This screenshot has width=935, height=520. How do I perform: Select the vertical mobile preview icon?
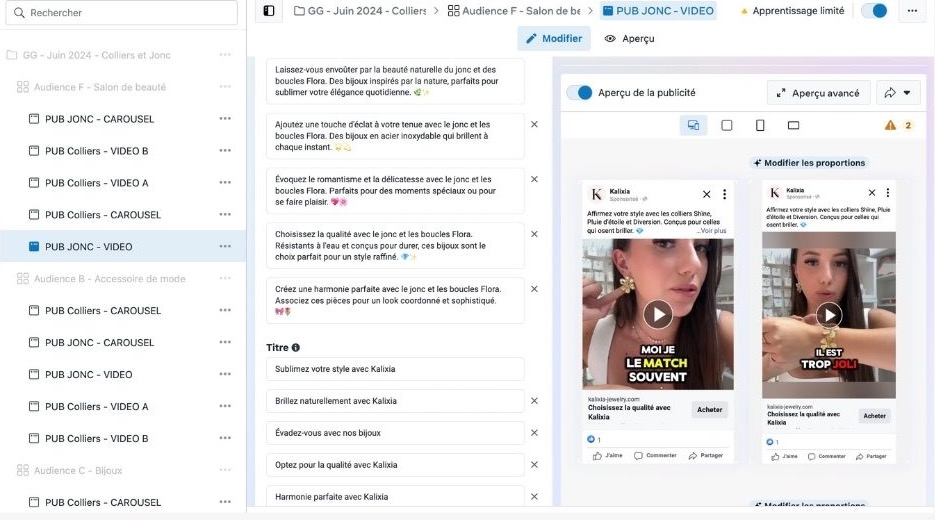pyautogui.click(x=760, y=125)
